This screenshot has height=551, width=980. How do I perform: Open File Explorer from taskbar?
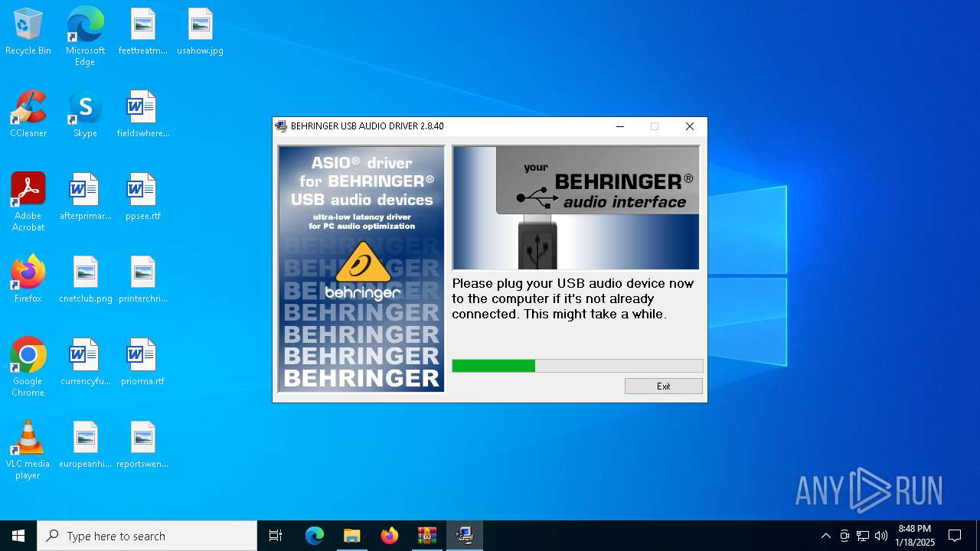click(351, 536)
